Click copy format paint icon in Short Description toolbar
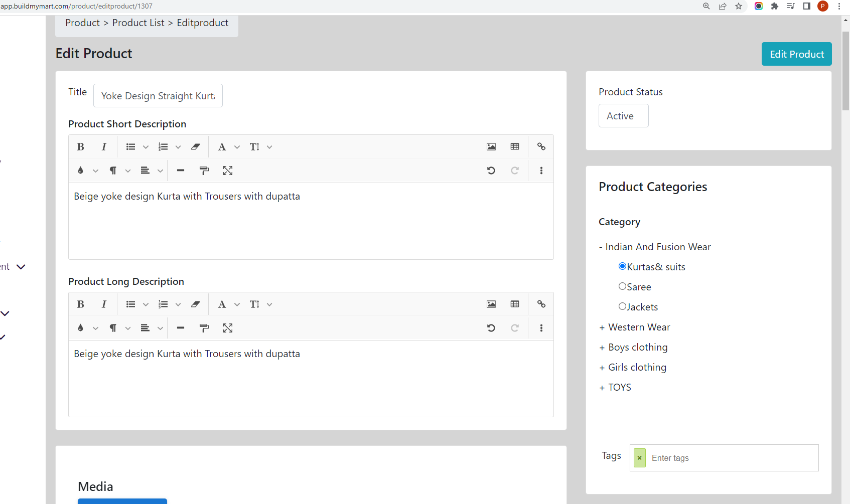 click(x=204, y=171)
